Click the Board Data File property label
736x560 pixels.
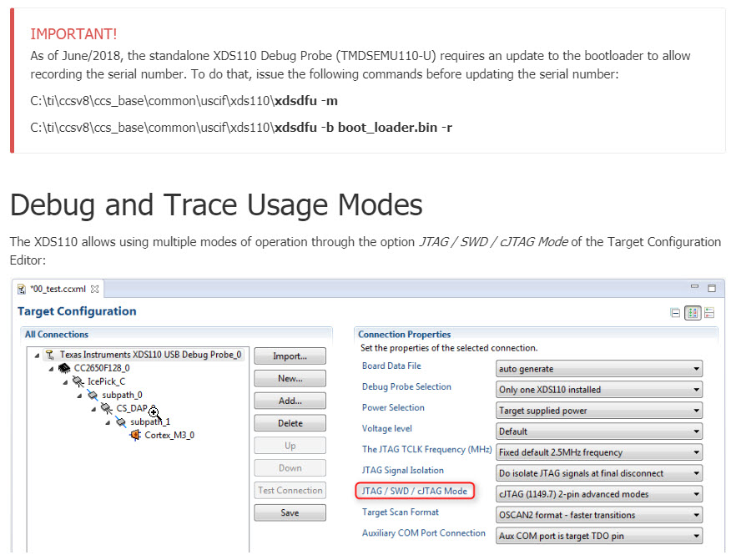tap(391, 366)
